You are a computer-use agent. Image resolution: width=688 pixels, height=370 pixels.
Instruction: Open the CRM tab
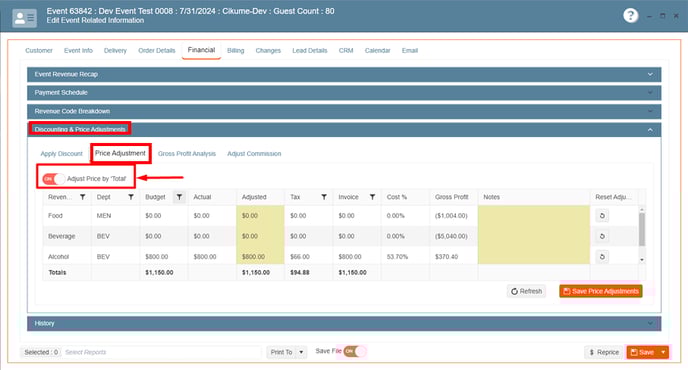(x=346, y=50)
